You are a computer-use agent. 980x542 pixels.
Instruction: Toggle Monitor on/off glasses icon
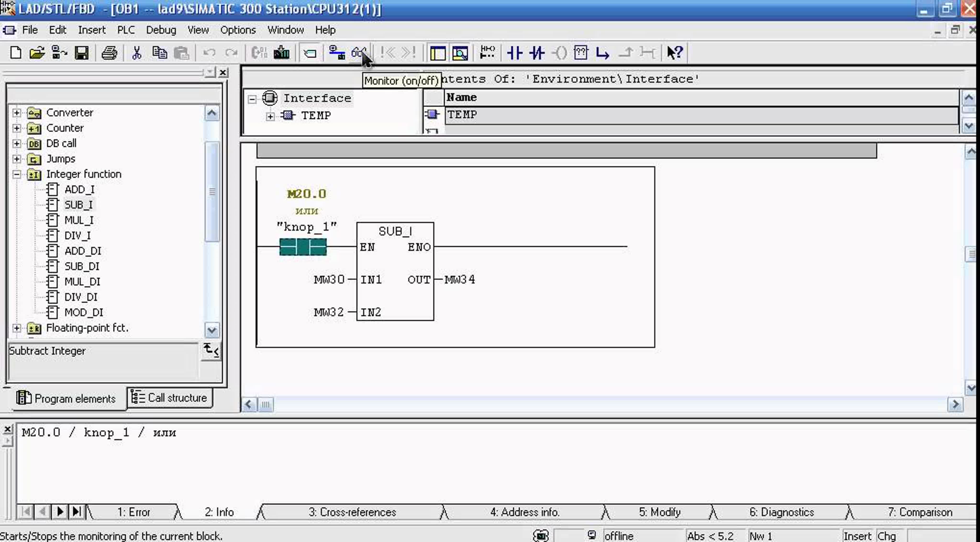point(358,53)
